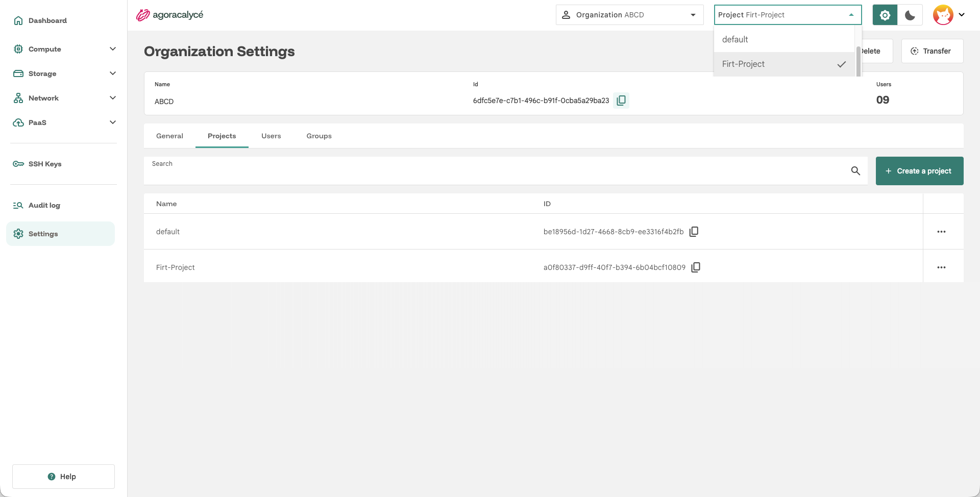Choose default in the project dropdown list
The image size is (980, 497).
784,40
